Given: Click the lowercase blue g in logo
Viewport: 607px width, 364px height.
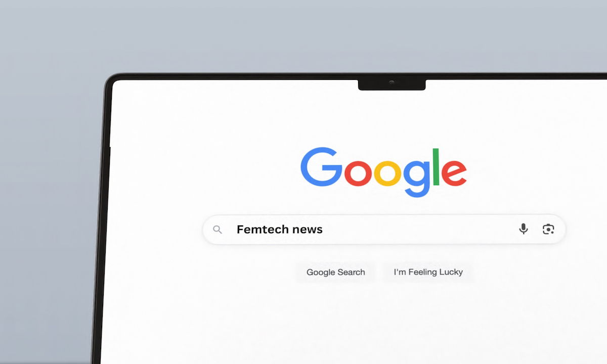Looking at the screenshot, I should coord(417,178).
